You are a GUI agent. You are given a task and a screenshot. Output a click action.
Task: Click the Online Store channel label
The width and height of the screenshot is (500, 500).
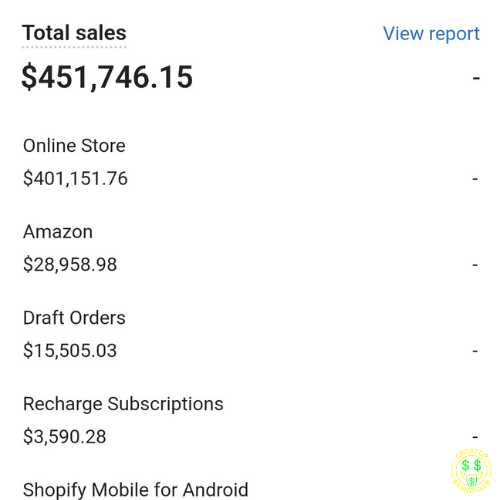[74, 146]
